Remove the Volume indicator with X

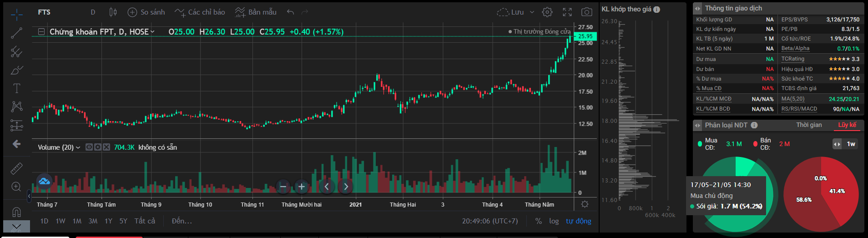pyautogui.click(x=106, y=147)
